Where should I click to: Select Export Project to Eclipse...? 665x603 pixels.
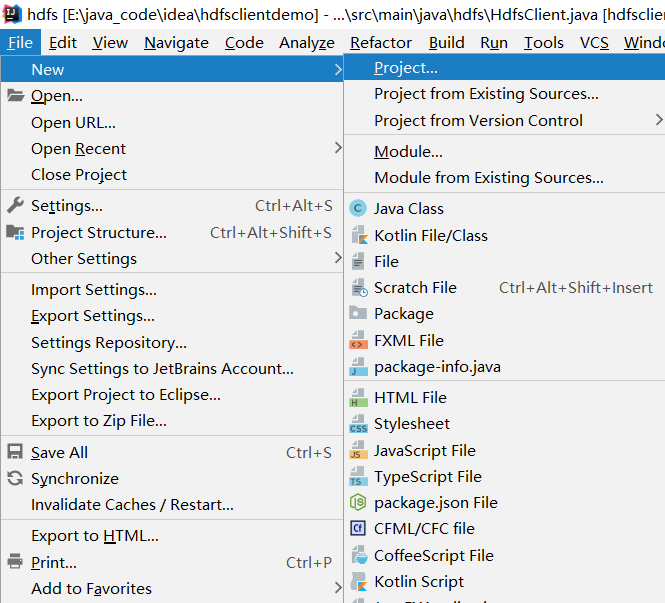point(172,394)
